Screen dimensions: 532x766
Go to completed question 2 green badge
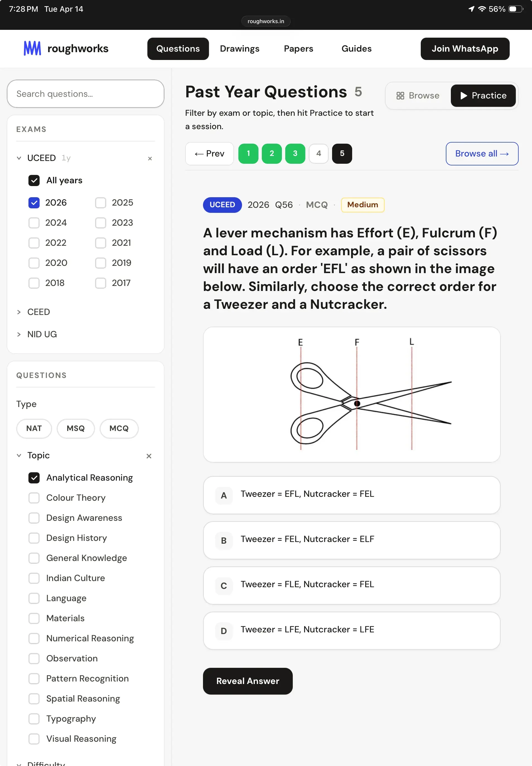click(x=272, y=153)
